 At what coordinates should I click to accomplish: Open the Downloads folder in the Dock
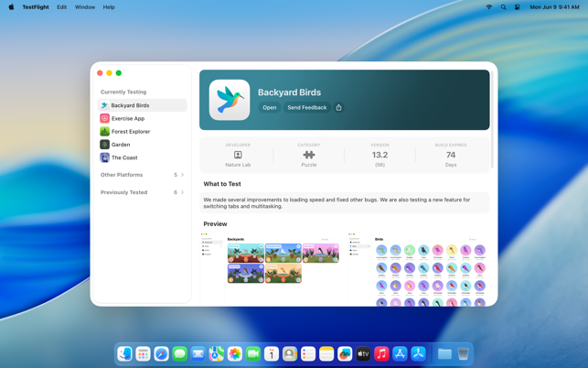pyautogui.click(x=444, y=353)
